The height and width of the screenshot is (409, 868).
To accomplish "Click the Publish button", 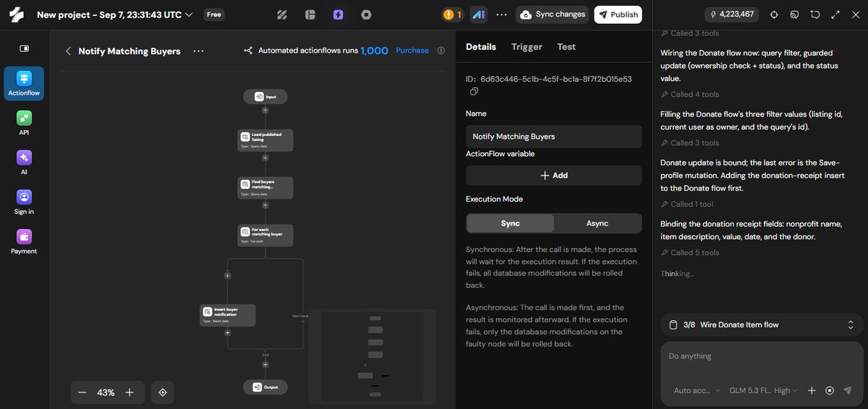I will click(618, 14).
